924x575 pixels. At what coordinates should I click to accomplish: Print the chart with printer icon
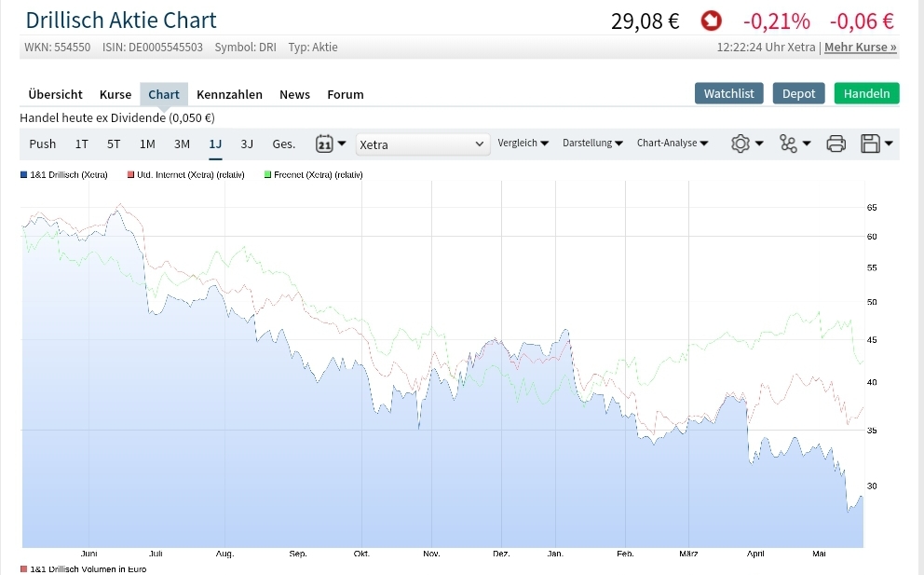(x=836, y=144)
